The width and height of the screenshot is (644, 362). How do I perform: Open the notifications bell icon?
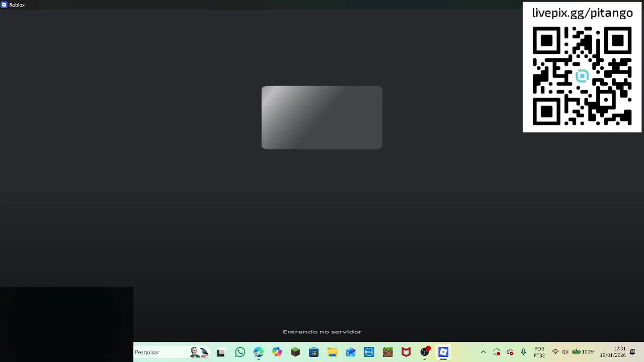[x=632, y=352]
